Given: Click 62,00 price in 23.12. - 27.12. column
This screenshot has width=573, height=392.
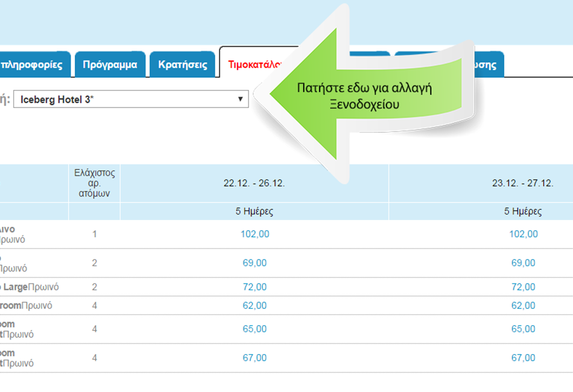Looking at the screenshot, I should 523,306.
